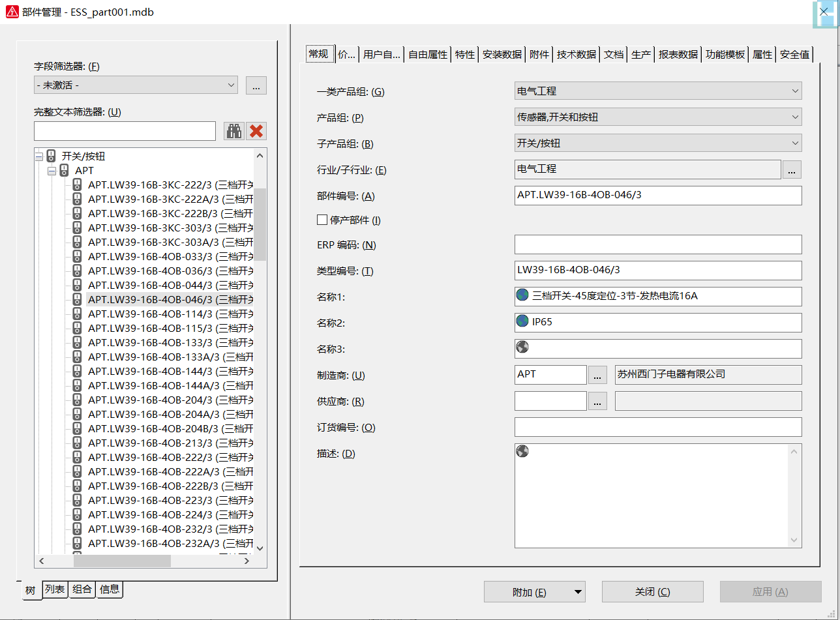840x620 pixels.
Task: Click the part icon beside APT.LW39-16B-3KC-222/3
Action: point(76,185)
